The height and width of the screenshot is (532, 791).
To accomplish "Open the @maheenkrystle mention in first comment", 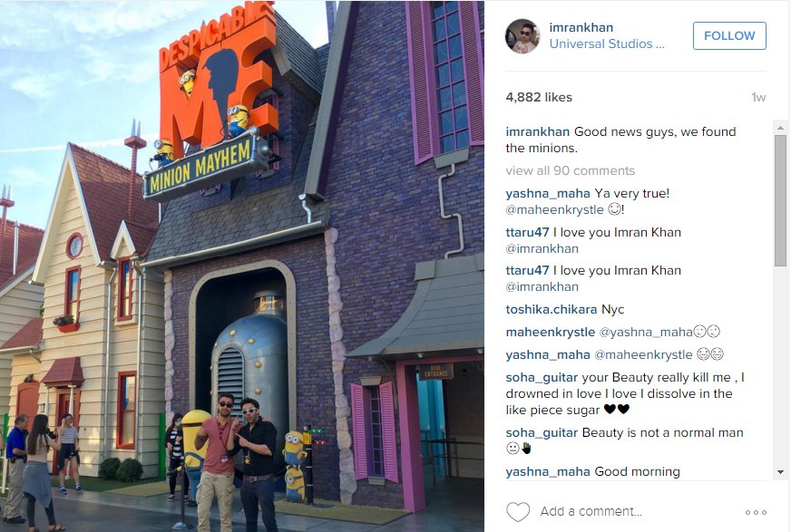I will [554, 209].
